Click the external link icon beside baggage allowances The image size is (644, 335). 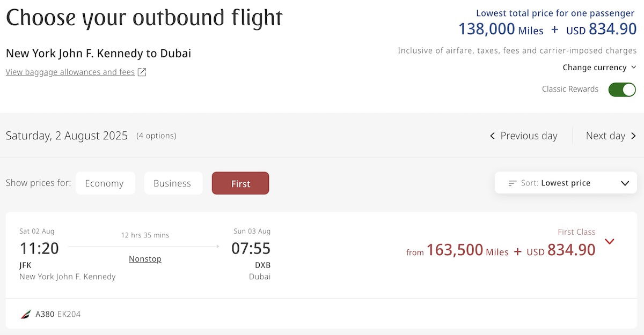click(x=142, y=72)
